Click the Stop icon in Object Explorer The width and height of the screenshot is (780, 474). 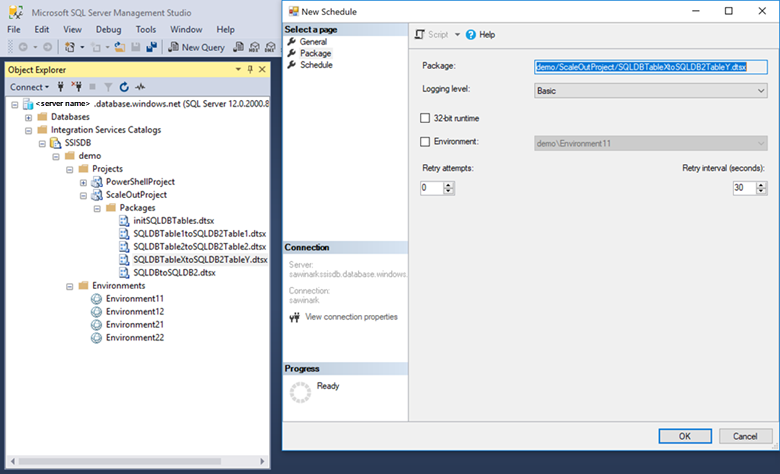(x=93, y=87)
